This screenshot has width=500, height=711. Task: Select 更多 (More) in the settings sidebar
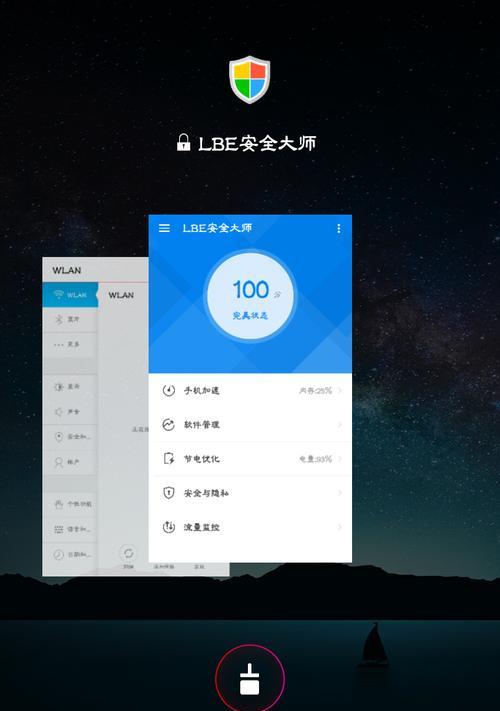(x=70, y=345)
